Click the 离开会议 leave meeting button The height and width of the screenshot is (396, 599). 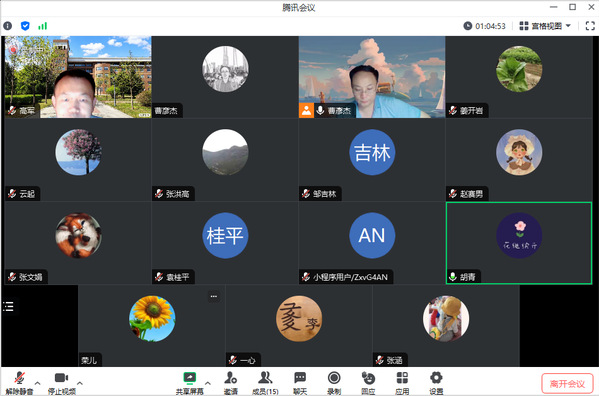coord(567,383)
